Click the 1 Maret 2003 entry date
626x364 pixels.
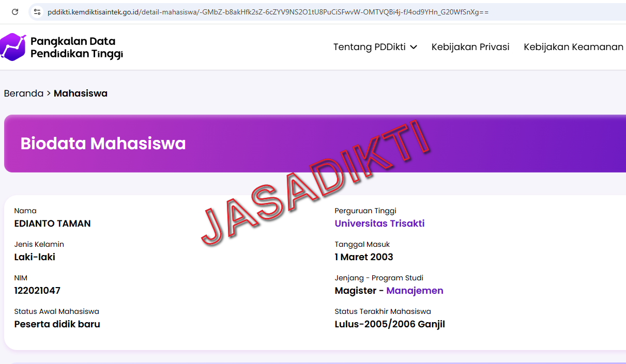point(364,257)
